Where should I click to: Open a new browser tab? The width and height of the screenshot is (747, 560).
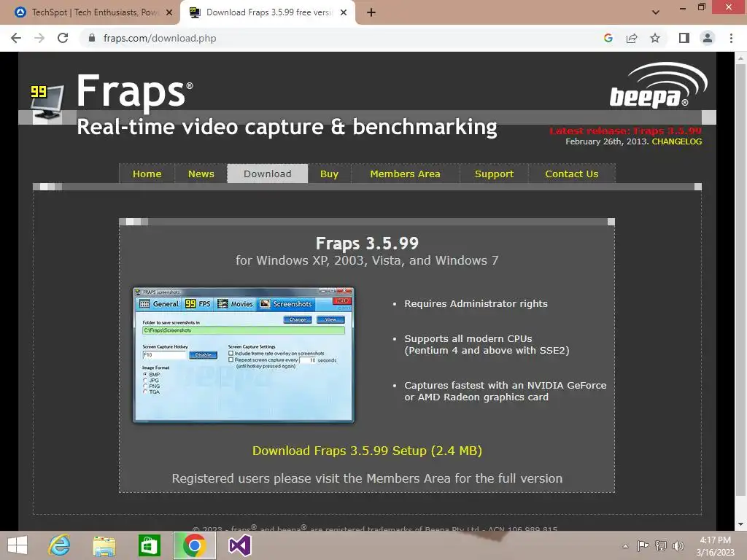coord(371,12)
